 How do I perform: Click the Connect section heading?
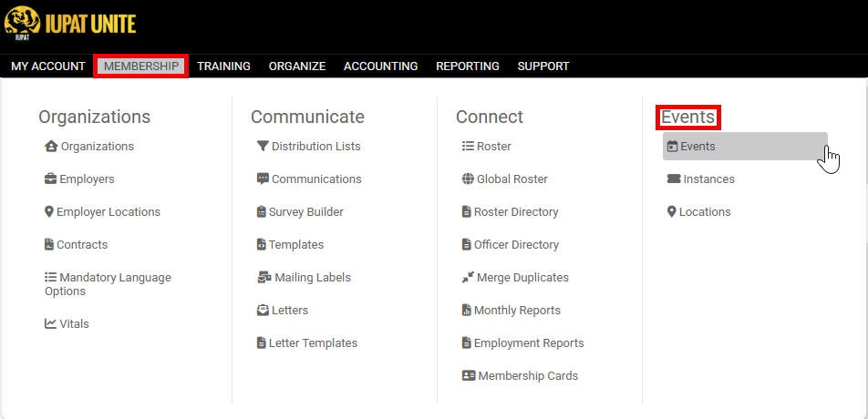tap(490, 118)
